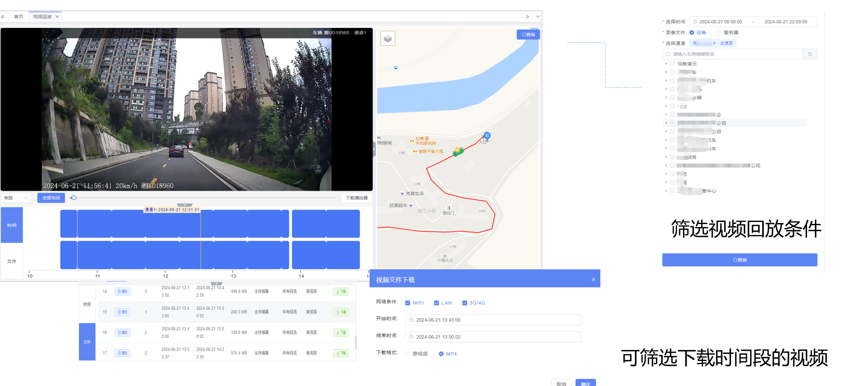Click the 全部关闭 button
The width and height of the screenshot is (868, 386).
point(51,198)
